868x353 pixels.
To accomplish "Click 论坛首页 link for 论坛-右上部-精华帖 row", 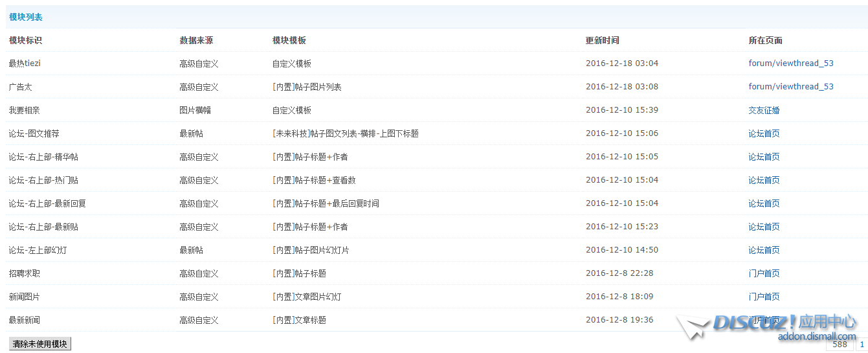I will (764, 157).
